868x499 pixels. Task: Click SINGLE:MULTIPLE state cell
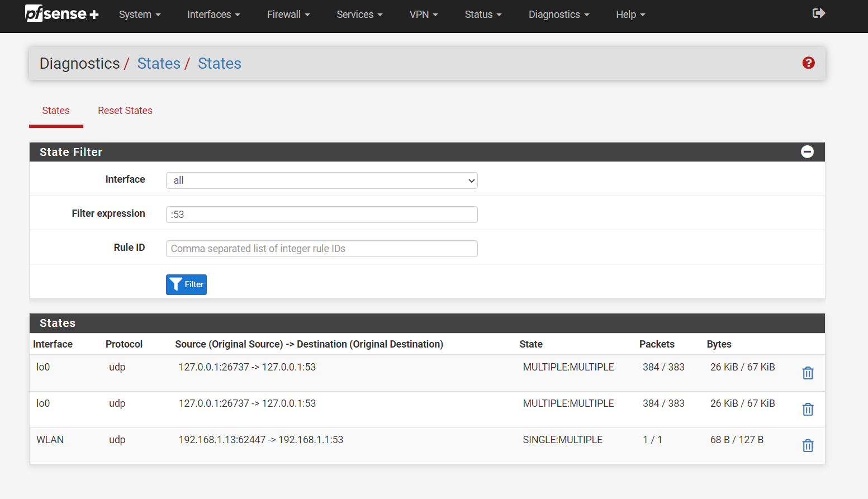[x=562, y=440]
